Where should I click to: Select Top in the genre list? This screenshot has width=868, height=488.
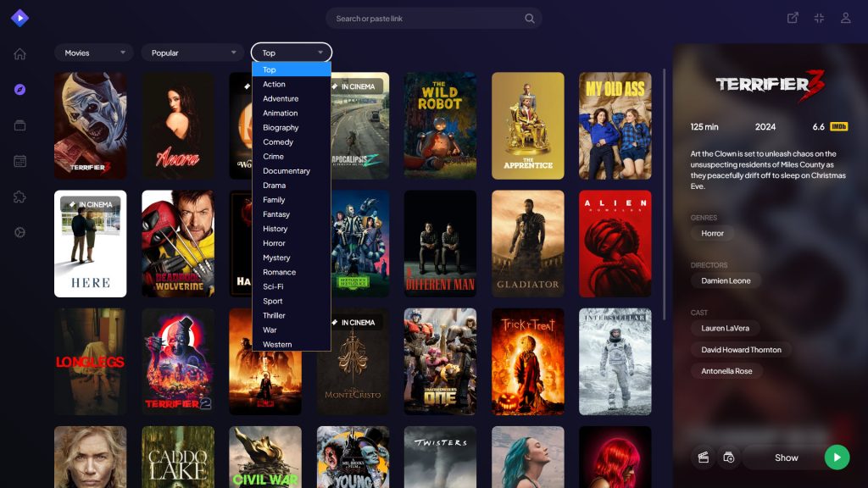coord(292,69)
